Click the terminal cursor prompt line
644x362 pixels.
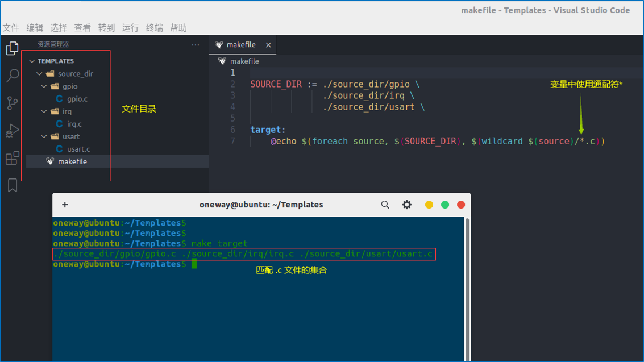click(125, 264)
